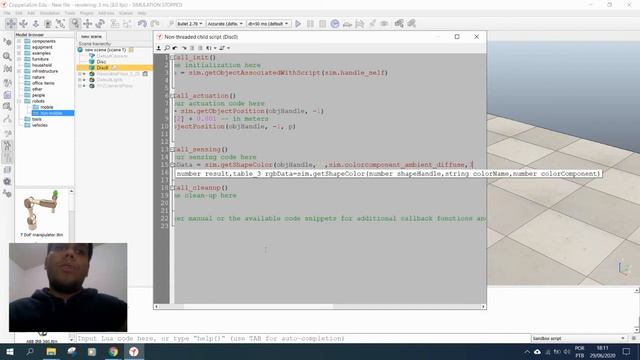Expand the DefaultLights hierarchy node
The height and width of the screenshot is (360, 640).
(80, 80)
